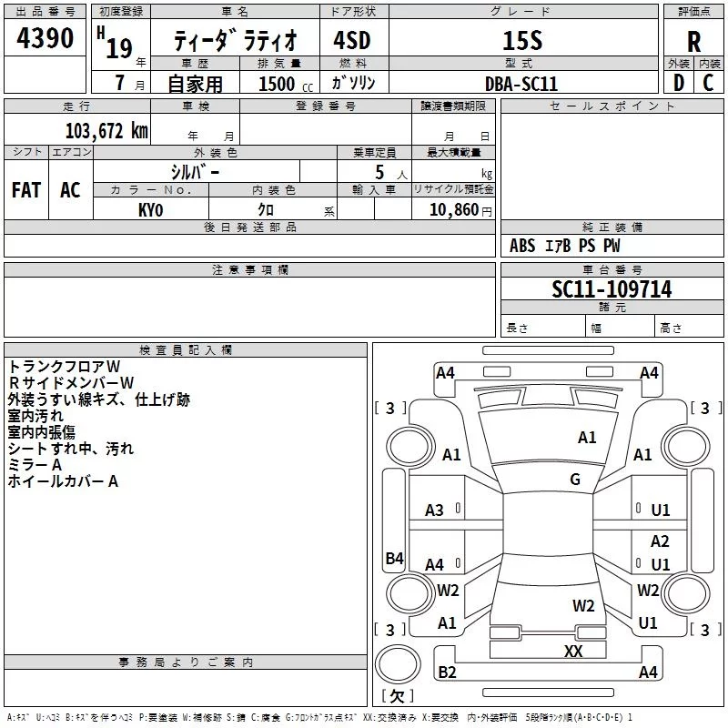Viewport: 728px width, 728px height.
Task: Select the equipment line ABS エアB PS PW
Action: click(564, 246)
